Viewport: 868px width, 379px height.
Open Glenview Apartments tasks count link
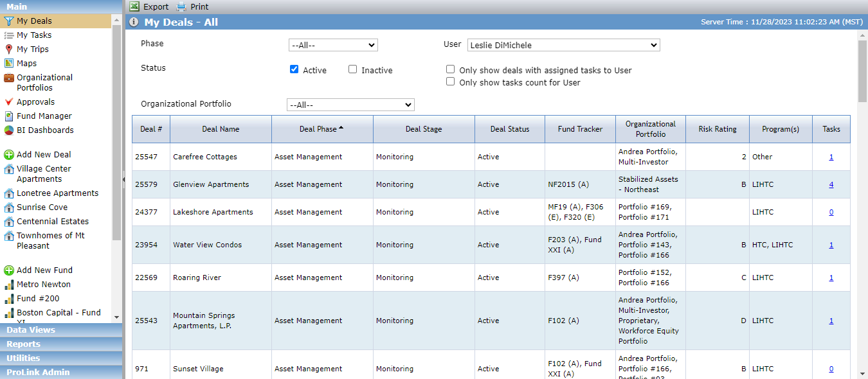(x=831, y=184)
